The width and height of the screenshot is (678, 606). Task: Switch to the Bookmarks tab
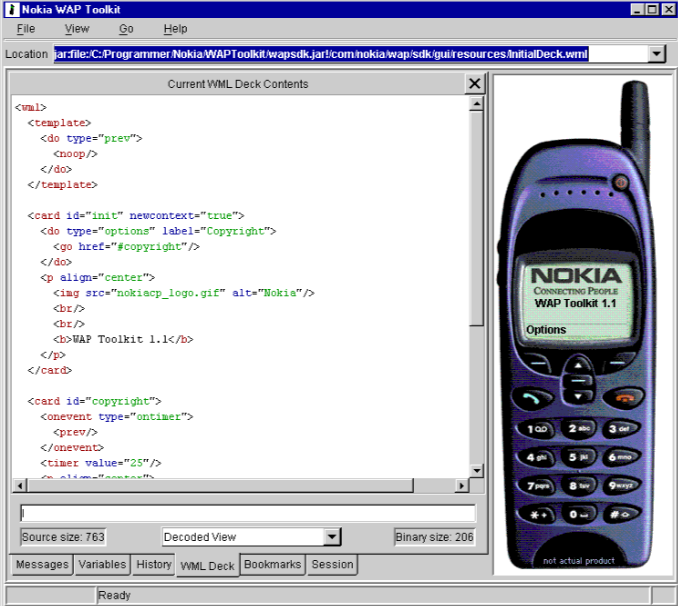coord(272,564)
